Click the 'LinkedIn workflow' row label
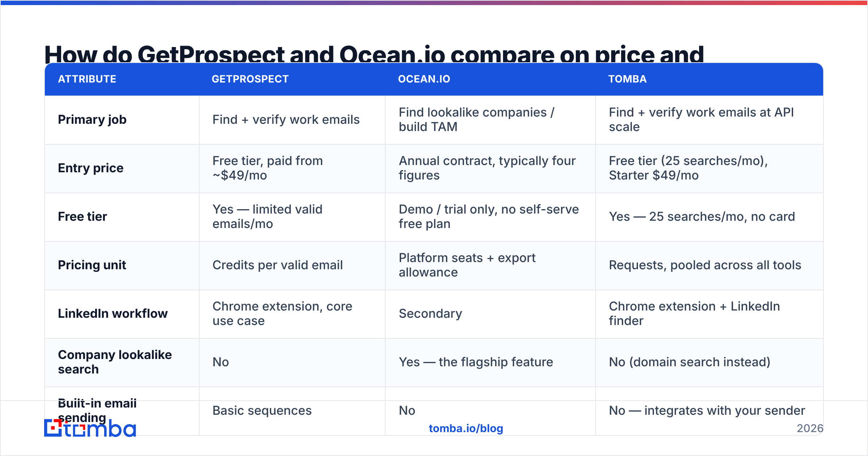The image size is (868, 456). pyautogui.click(x=113, y=314)
